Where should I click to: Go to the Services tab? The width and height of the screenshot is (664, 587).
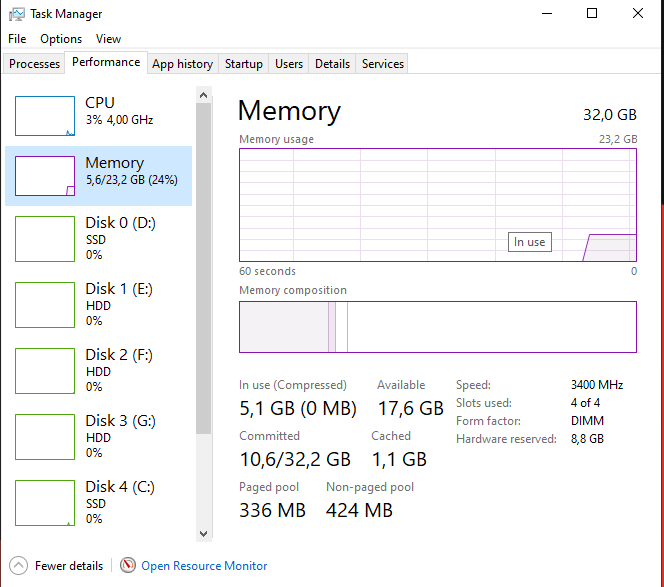coord(383,64)
